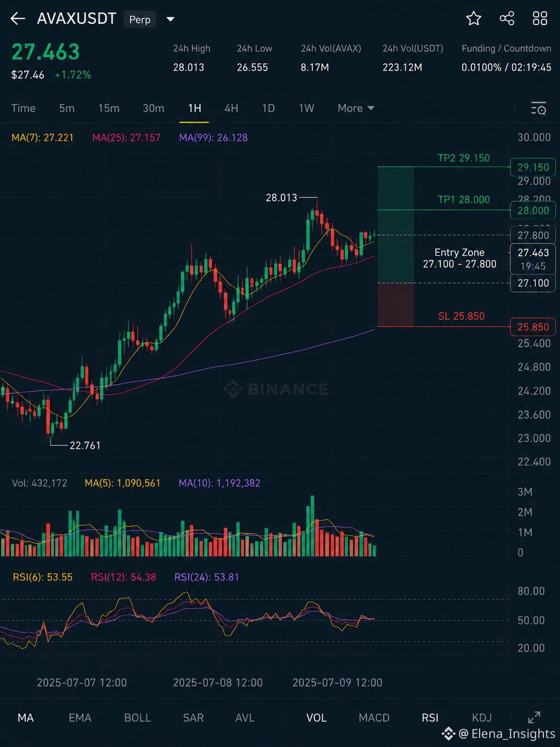Toggle the MACD sub-indicator

(x=374, y=718)
